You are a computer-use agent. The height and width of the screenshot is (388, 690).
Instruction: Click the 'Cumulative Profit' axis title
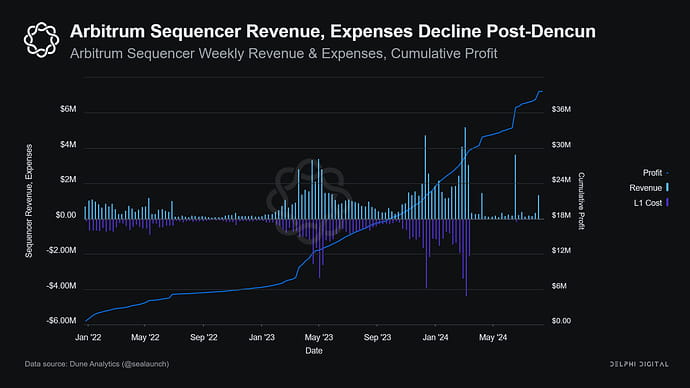point(581,201)
